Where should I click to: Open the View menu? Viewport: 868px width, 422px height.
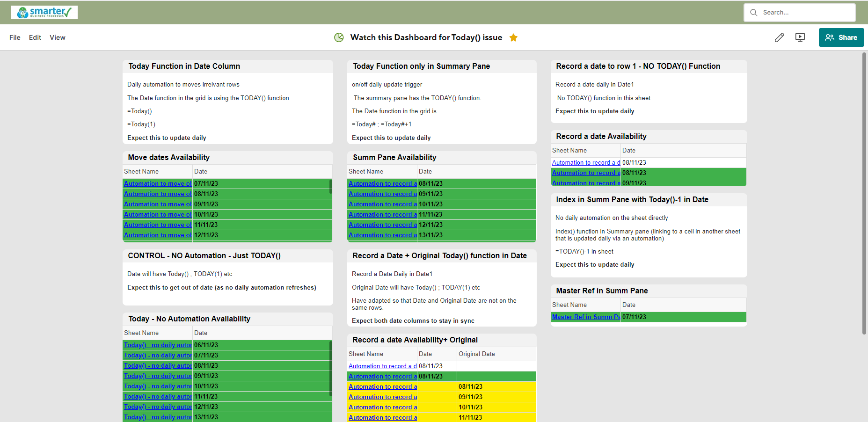[58, 37]
